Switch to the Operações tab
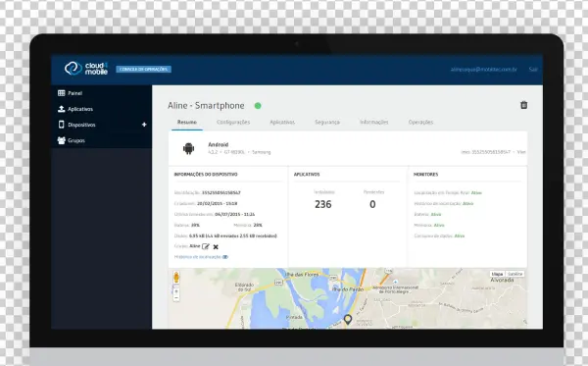 point(420,122)
